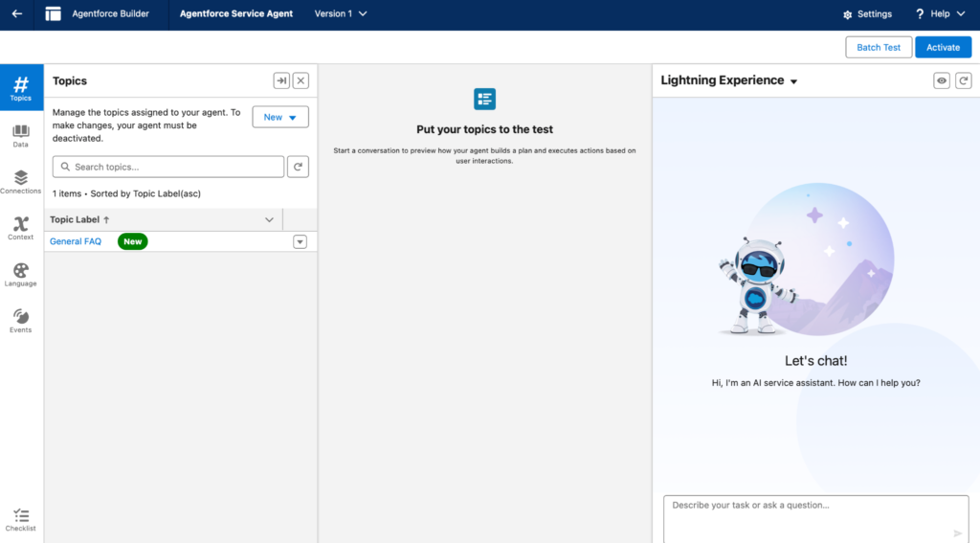Viewport: 980px width, 543px height.
Task: Open the Language settings panel
Action: click(x=21, y=274)
